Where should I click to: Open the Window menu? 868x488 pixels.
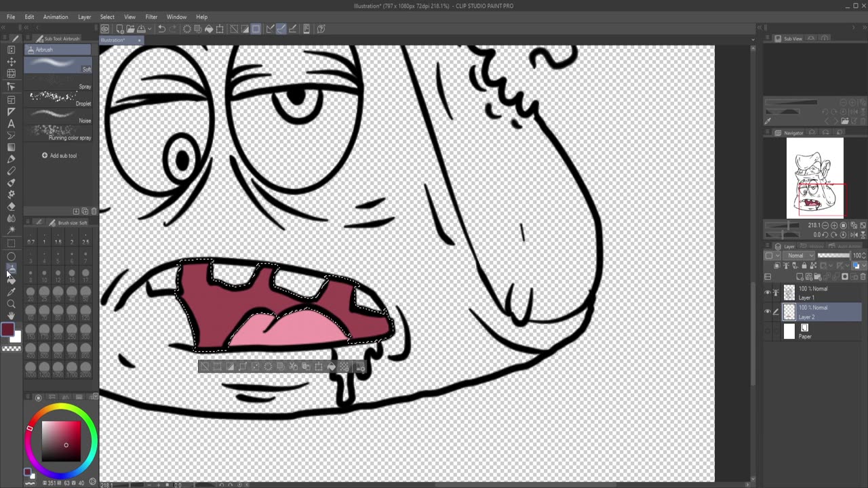[x=176, y=16]
